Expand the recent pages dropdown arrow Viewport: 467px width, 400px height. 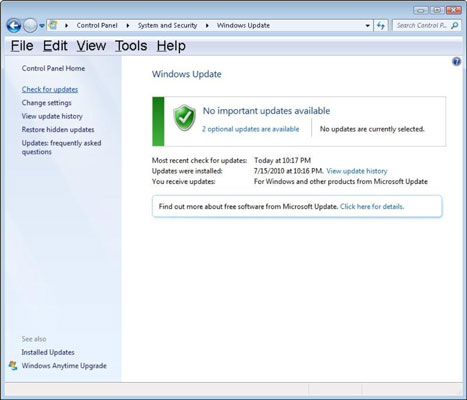[42, 26]
